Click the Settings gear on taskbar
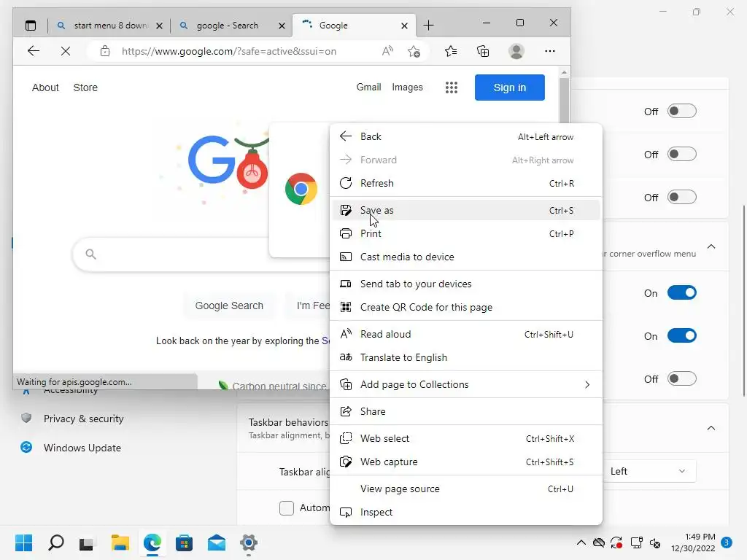 [249, 542]
